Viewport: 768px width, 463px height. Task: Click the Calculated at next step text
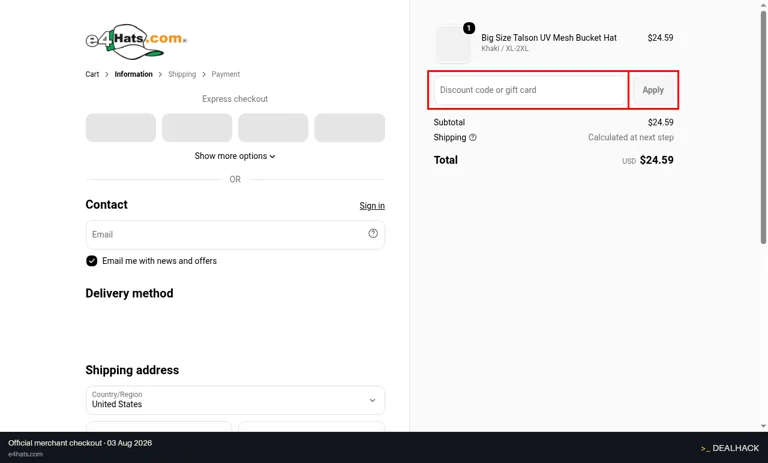[x=631, y=138]
